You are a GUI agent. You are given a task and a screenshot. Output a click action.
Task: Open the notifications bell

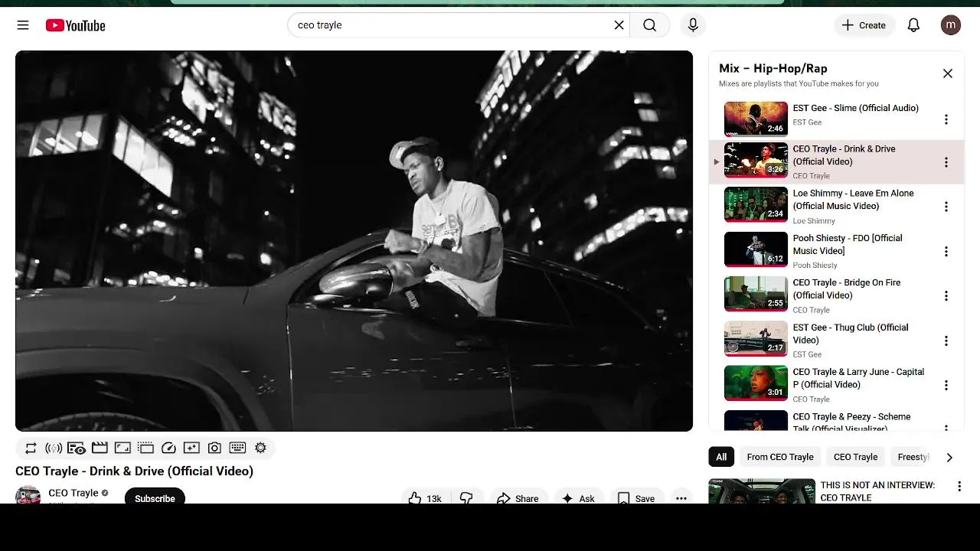point(913,25)
